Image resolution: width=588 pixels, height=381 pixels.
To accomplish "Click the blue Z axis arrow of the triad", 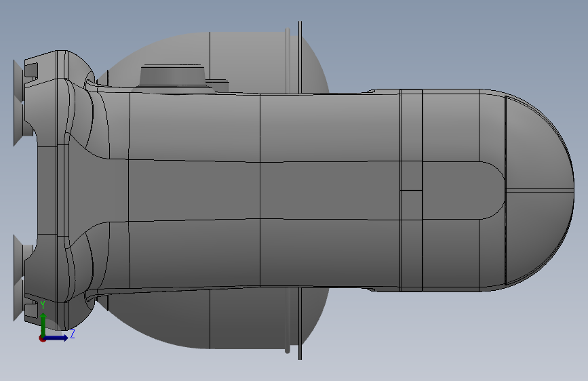I will pos(57,338).
